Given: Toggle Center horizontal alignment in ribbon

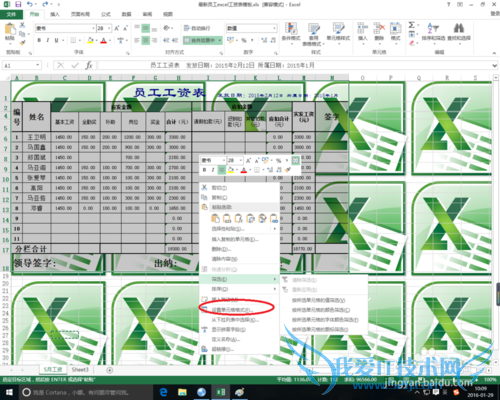Looking at the screenshot, I should click(x=146, y=40).
